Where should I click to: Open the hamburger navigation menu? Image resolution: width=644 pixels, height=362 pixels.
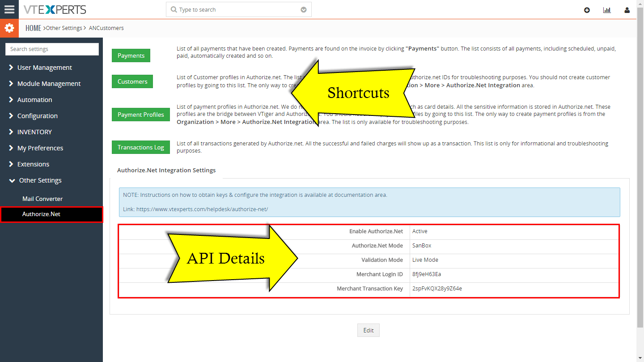9,9
